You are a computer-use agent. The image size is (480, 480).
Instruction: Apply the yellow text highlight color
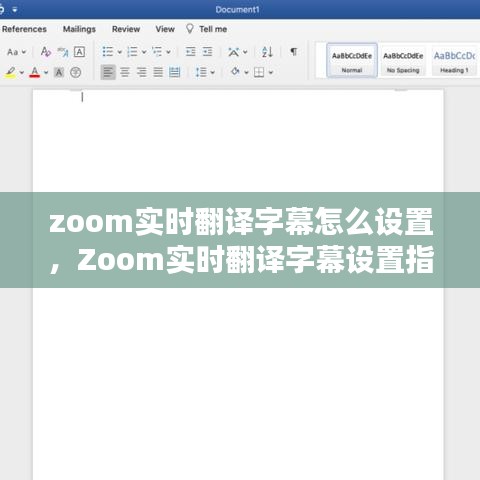pos(10,72)
